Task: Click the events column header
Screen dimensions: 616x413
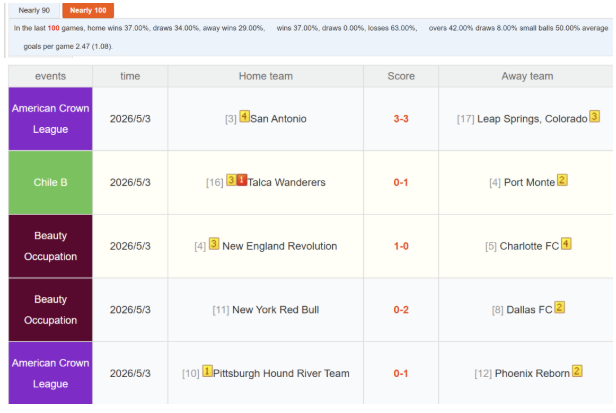Action: pyautogui.click(x=50, y=76)
